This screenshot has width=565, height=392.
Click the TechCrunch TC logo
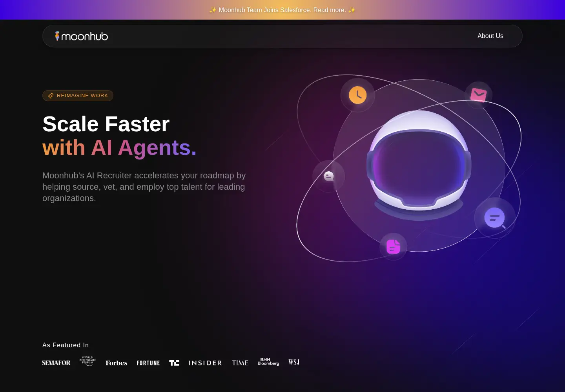coord(174,363)
